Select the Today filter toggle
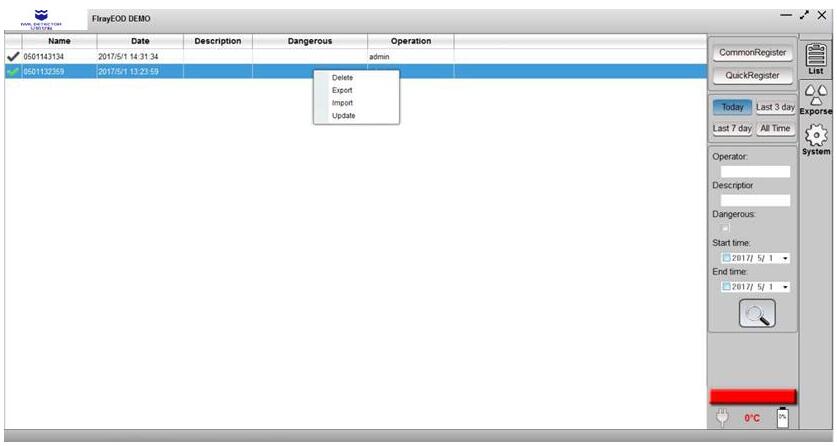The width and height of the screenshot is (837, 446). pyautogui.click(x=731, y=107)
